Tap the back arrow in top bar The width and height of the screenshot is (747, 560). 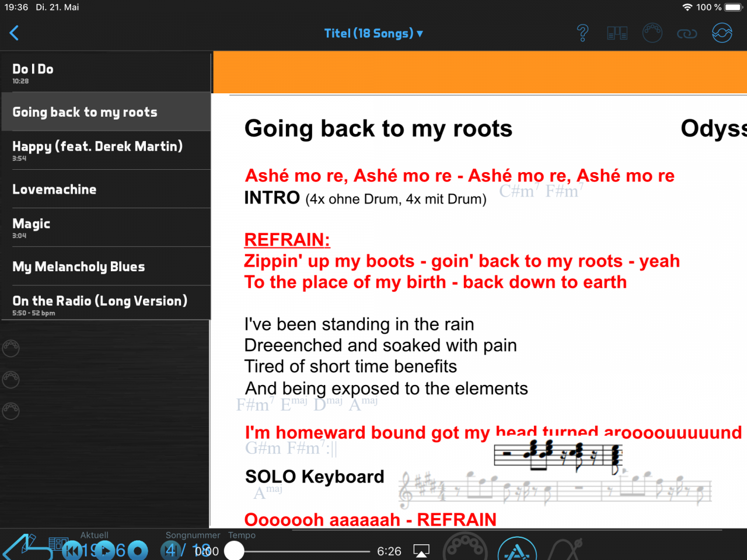[x=15, y=33]
